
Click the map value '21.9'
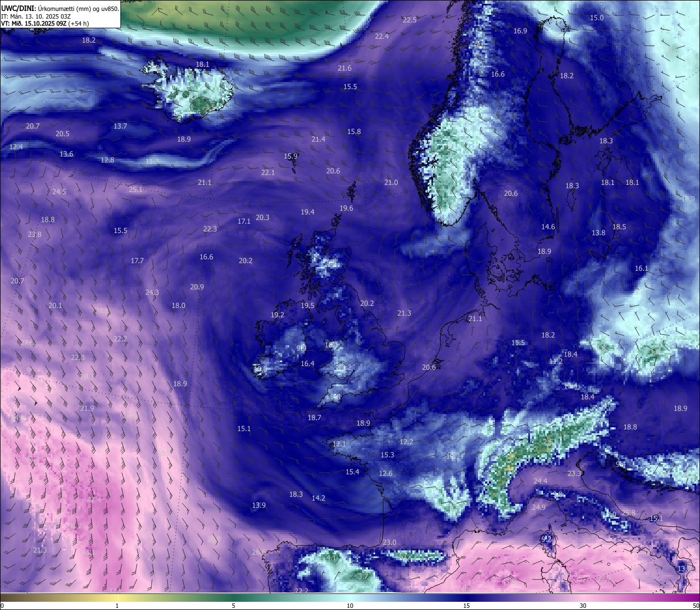click(87, 408)
